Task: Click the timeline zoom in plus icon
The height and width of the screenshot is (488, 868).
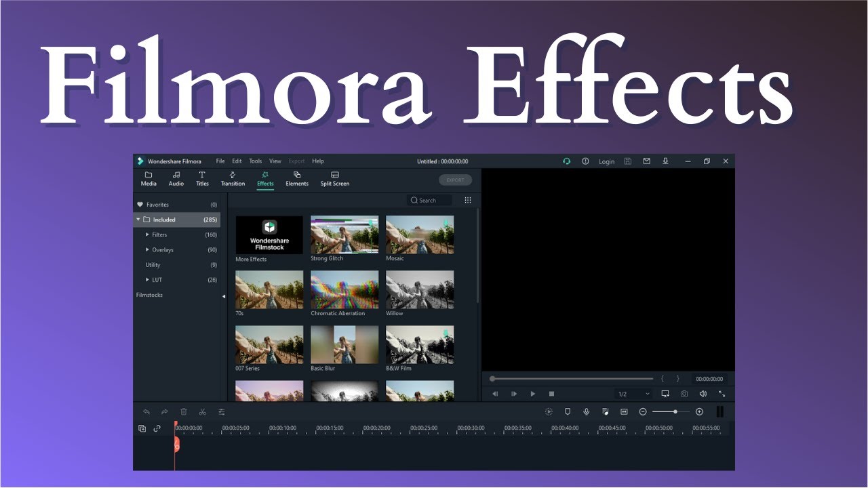Action: [x=699, y=411]
